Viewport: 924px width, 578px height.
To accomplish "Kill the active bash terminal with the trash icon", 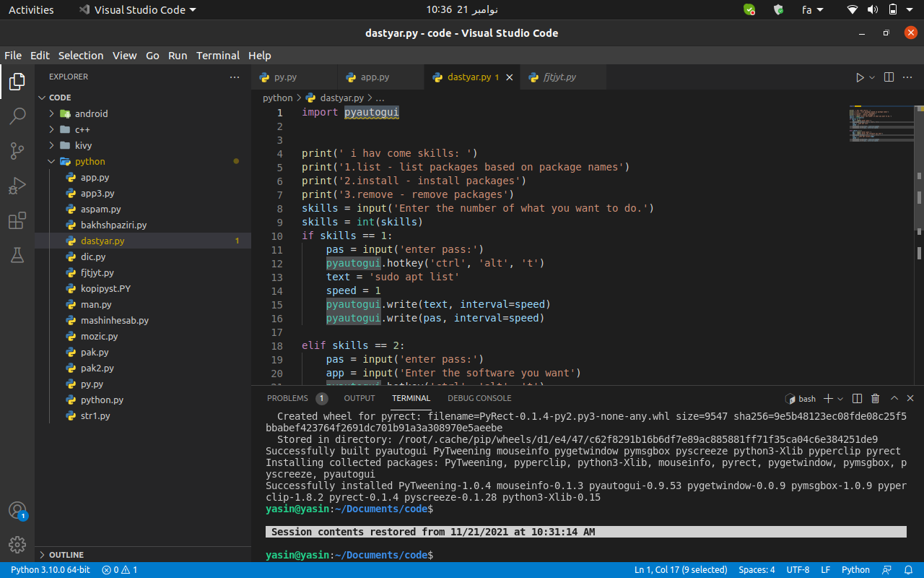I will tap(875, 398).
